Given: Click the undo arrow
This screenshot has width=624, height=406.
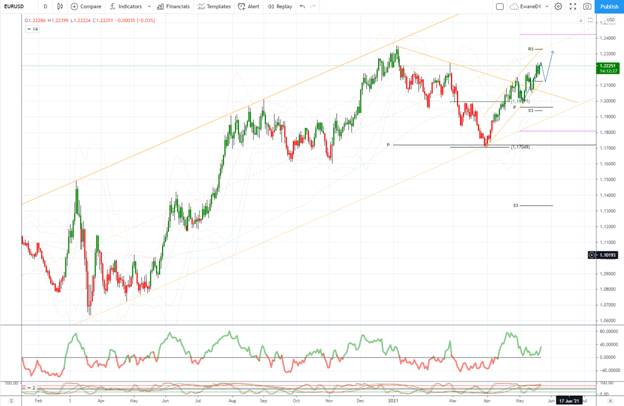Looking at the screenshot, I should pyautogui.click(x=302, y=6).
